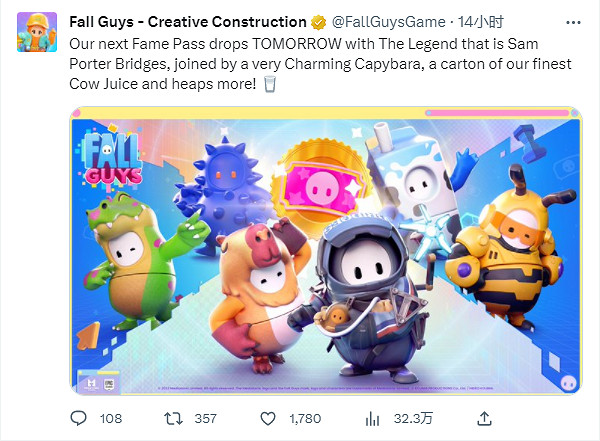Click the reply speech bubble icon

point(79,417)
